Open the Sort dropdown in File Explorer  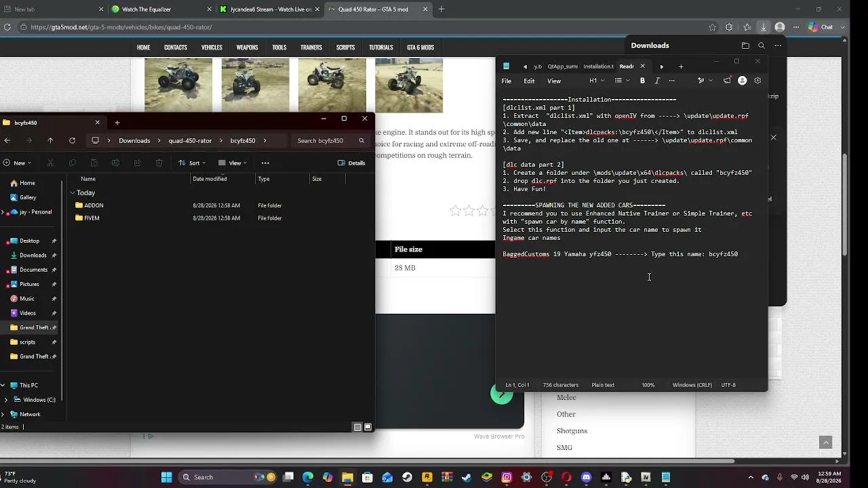coord(193,163)
